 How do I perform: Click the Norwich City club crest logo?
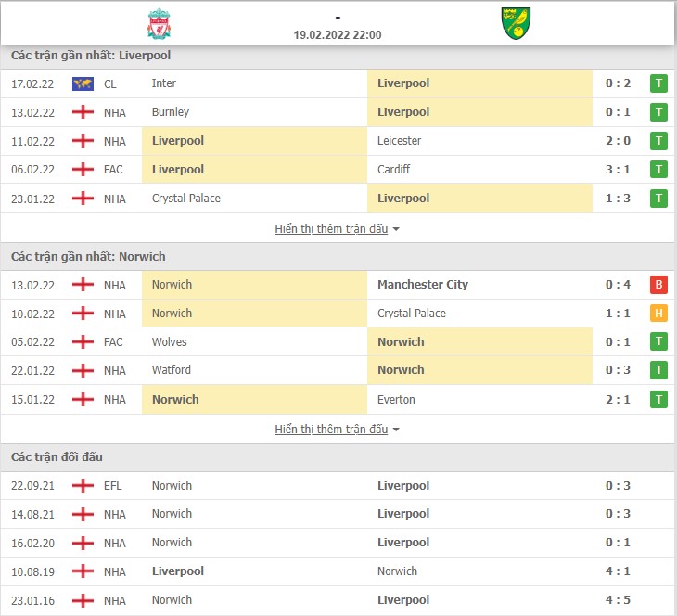click(516, 23)
